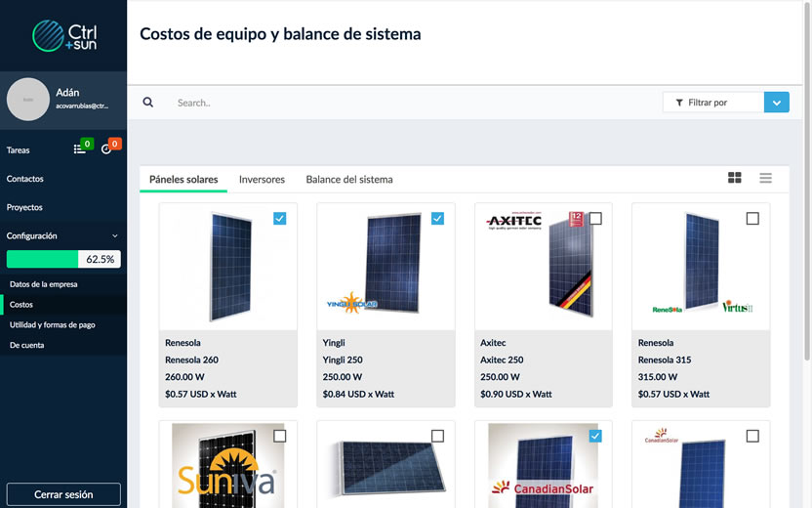Switch to grid view icon

pos(734,178)
